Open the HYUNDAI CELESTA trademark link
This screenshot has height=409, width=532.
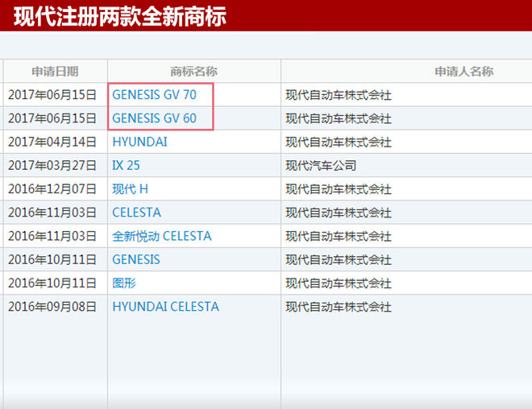coord(165,307)
